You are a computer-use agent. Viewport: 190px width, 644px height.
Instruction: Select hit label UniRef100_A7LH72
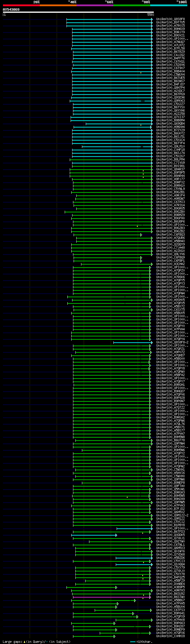(x=170, y=45)
